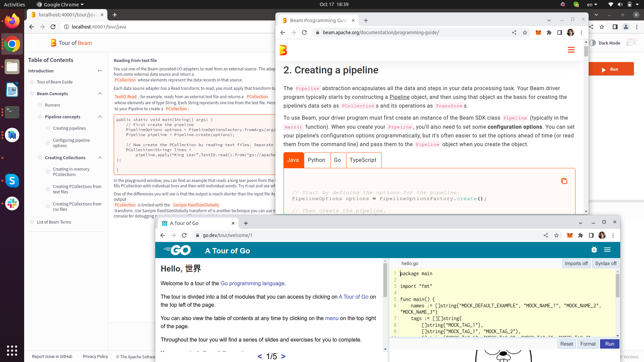This screenshot has height=362, width=644.
Task: Launch Skype from the dock
Action: [12, 181]
